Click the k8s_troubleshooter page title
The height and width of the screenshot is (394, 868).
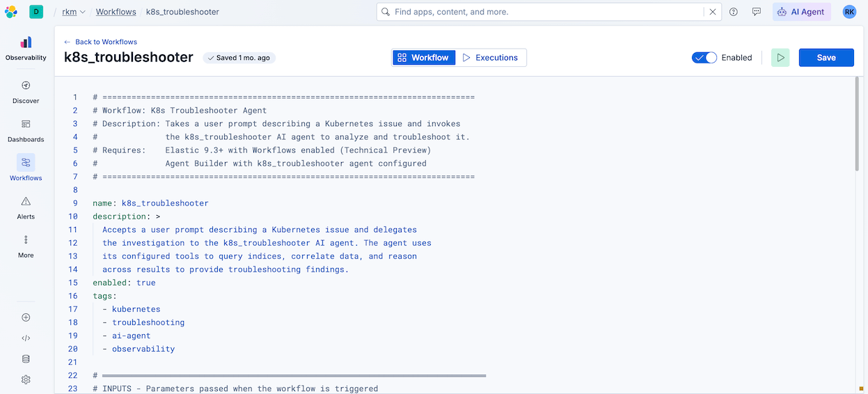(x=129, y=57)
